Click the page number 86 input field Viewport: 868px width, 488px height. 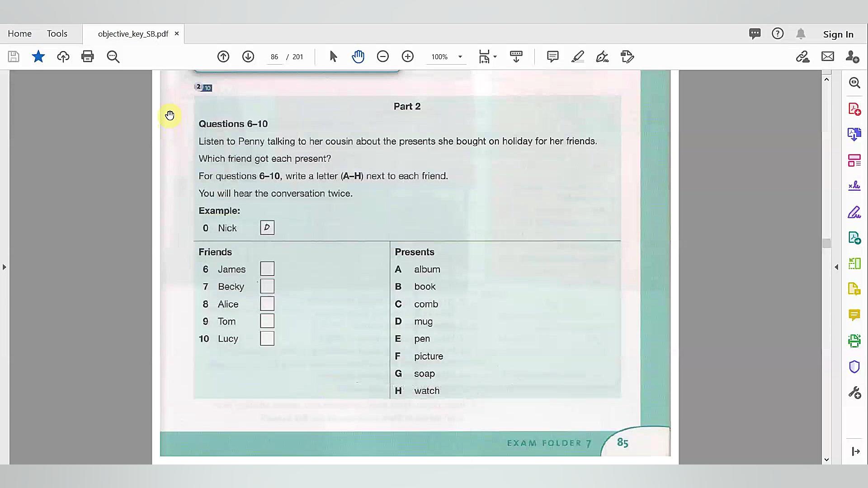point(274,57)
